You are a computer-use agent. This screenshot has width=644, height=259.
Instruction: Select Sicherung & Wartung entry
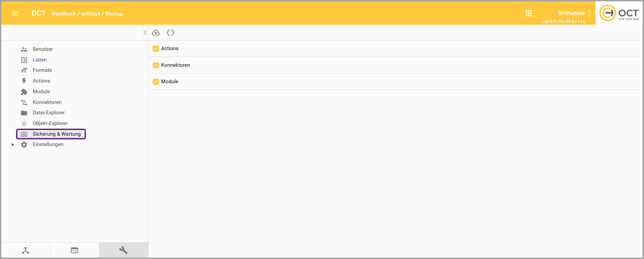pyautogui.click(x=57, y=134)
